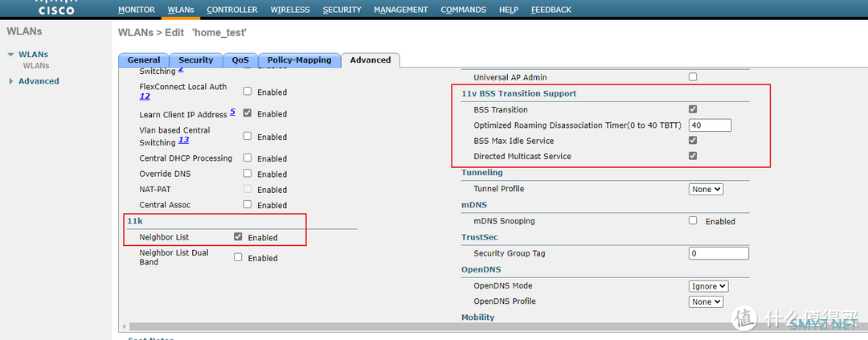The height and width of the screenshot is (340, 868).
Task: Click the Cisco logo
Action: click(56, 8)
